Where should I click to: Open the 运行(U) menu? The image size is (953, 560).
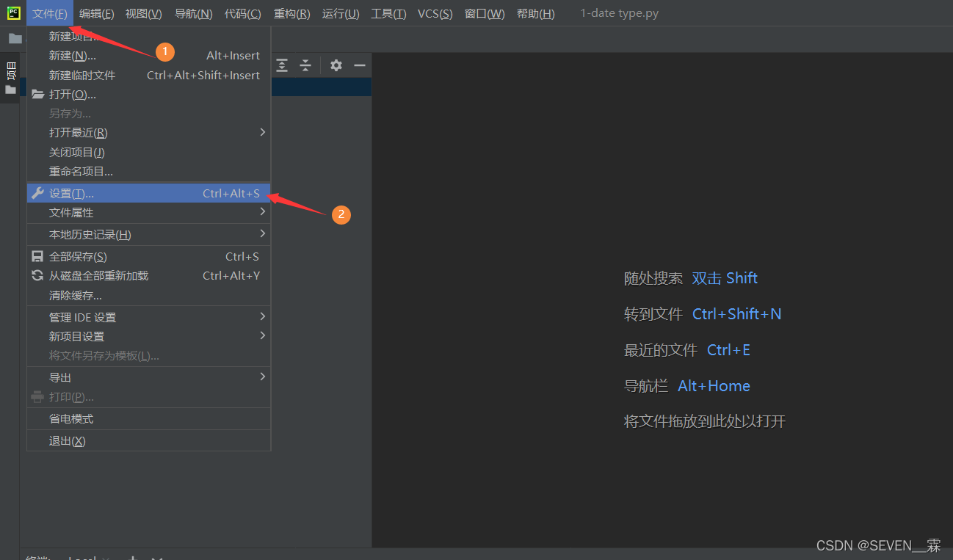[341, 13]
